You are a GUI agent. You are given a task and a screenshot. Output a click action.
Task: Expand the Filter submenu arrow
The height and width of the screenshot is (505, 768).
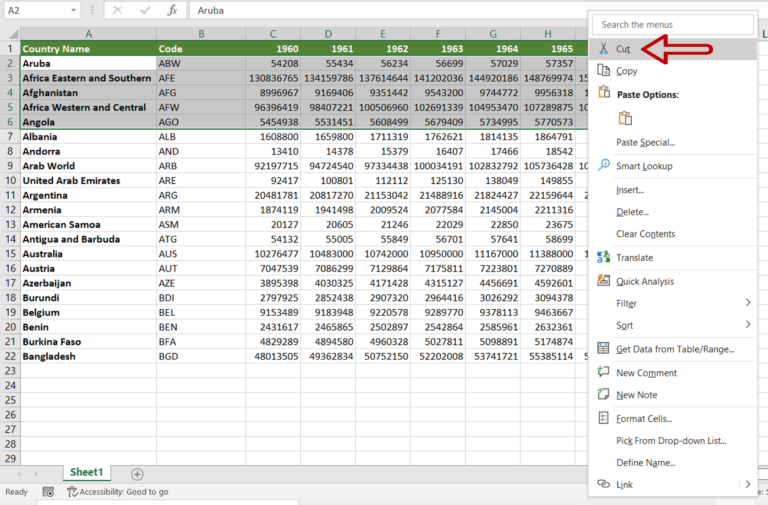(x=748, y=303)
